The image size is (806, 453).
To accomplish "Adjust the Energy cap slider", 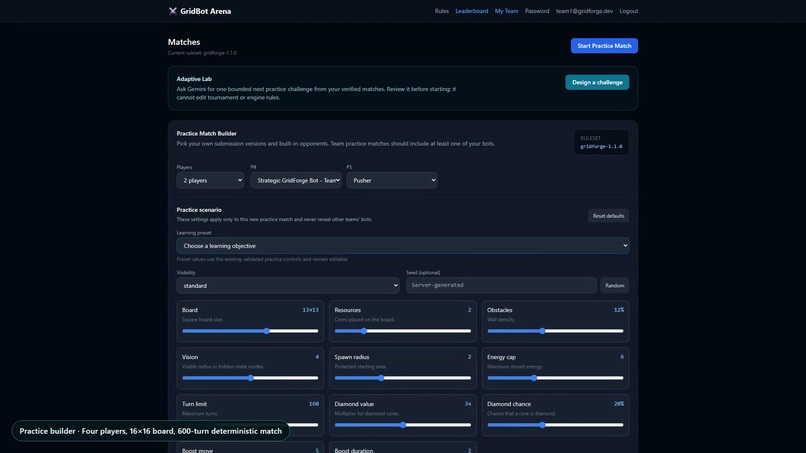I will (x=555, y=378).
